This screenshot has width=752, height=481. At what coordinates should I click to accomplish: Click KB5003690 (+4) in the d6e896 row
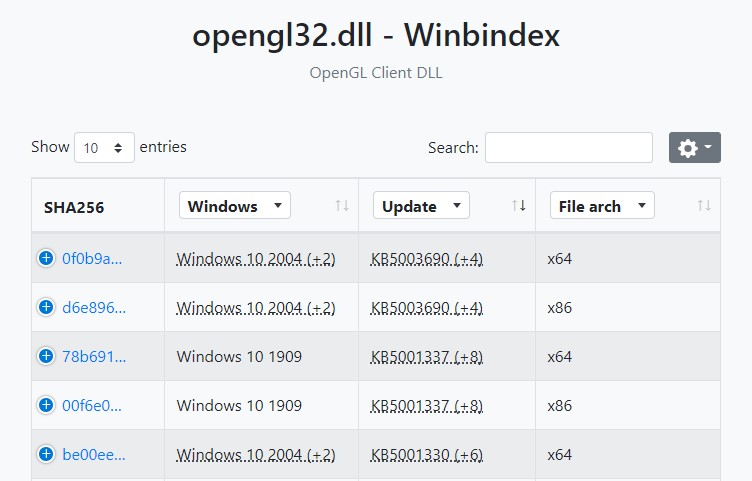[426, 308]
